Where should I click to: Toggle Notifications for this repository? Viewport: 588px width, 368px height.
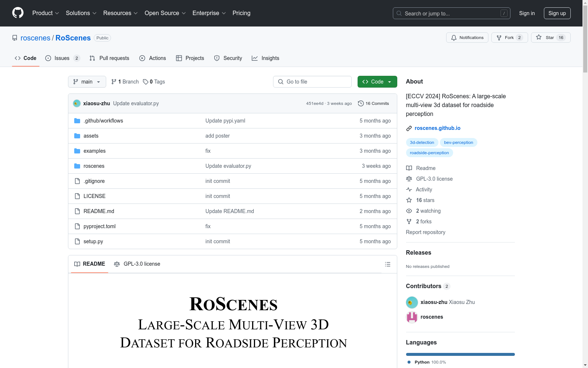467,38
